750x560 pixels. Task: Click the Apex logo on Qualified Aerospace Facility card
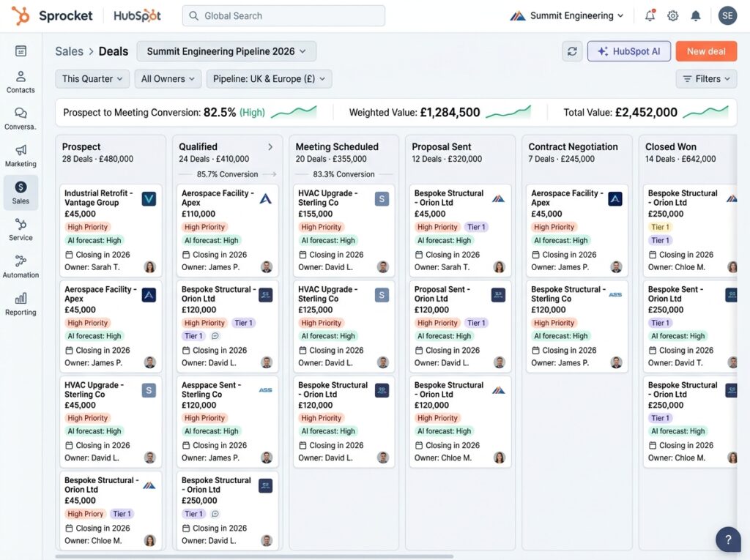265,198
